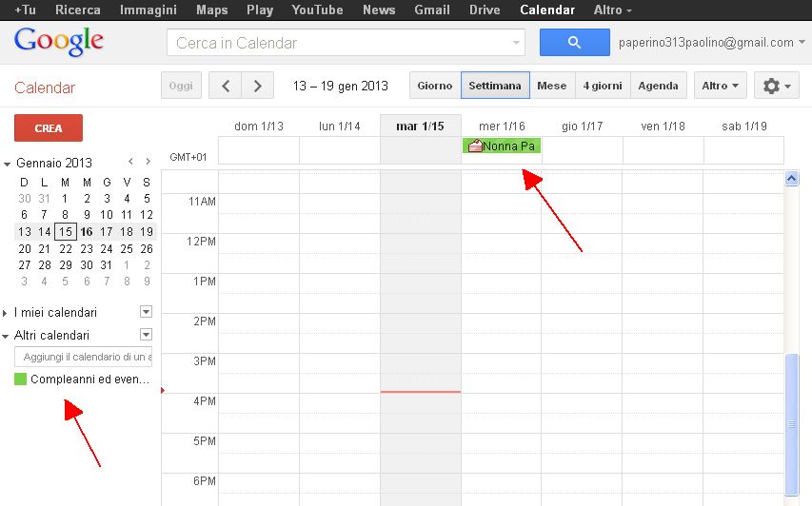Click the vertical scrollbar thumb

click(791, 424)
